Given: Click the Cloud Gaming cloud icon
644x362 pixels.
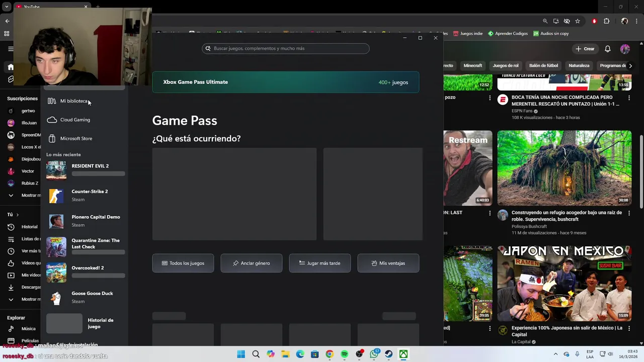Looking at the screenshot, I should [52, 120].
